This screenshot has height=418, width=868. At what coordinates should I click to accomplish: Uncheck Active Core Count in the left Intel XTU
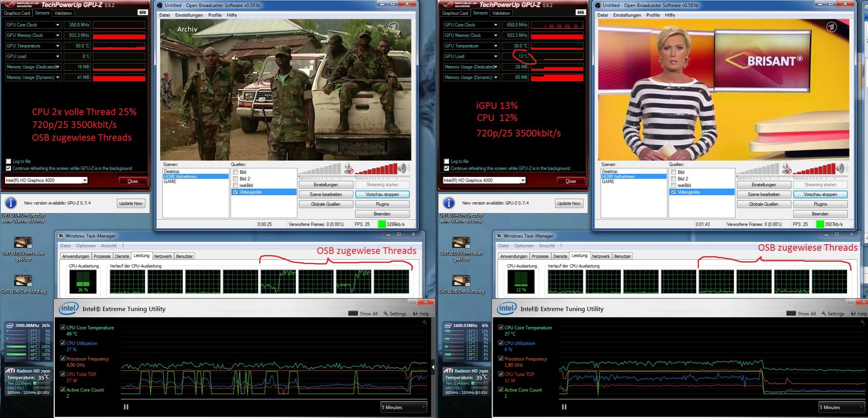pos(63,390)
